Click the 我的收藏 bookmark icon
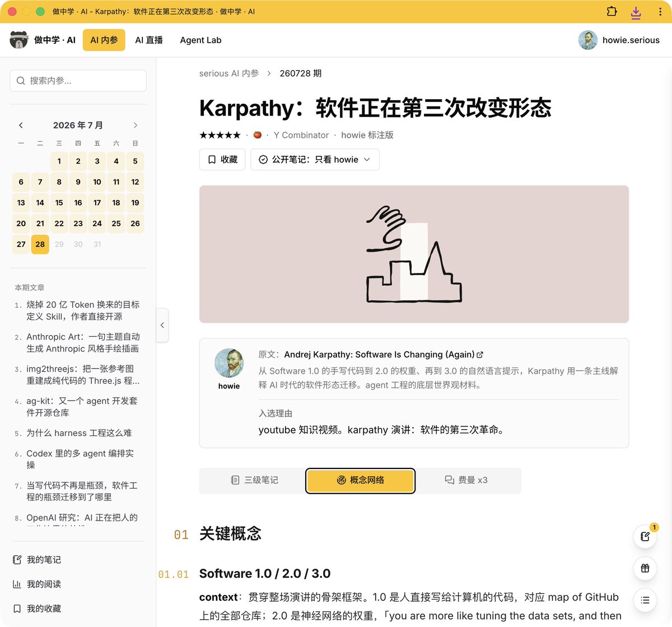 tap(17, 609)
